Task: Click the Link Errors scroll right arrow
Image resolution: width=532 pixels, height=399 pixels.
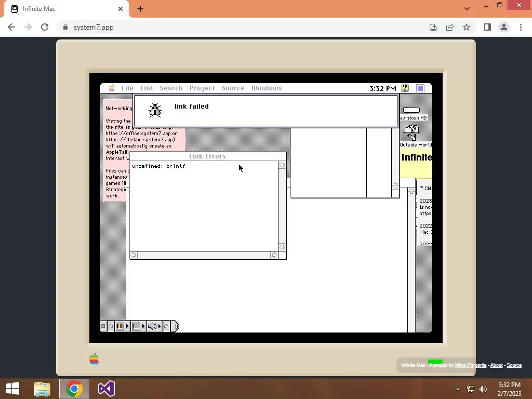Action: (x=274, y=255)
